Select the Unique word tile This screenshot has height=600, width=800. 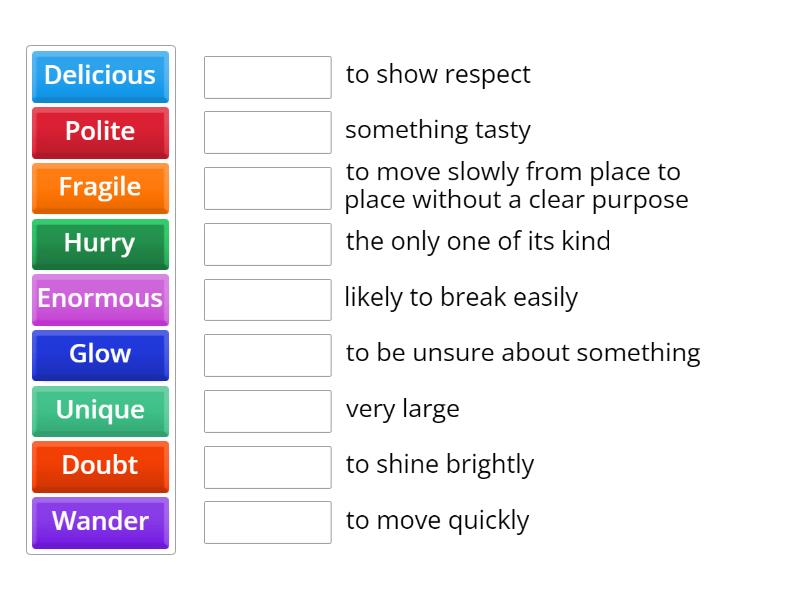pyautogui.click(x=100, y=411)
